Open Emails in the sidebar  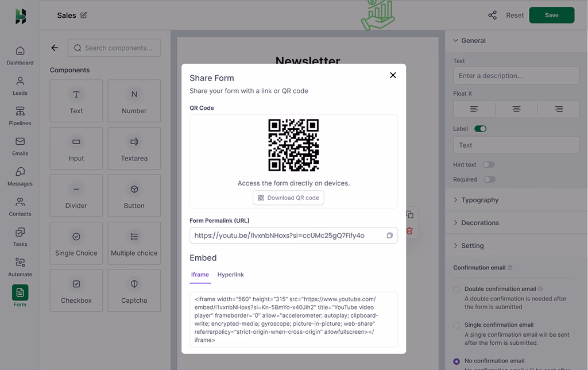[x=20, y=147]
